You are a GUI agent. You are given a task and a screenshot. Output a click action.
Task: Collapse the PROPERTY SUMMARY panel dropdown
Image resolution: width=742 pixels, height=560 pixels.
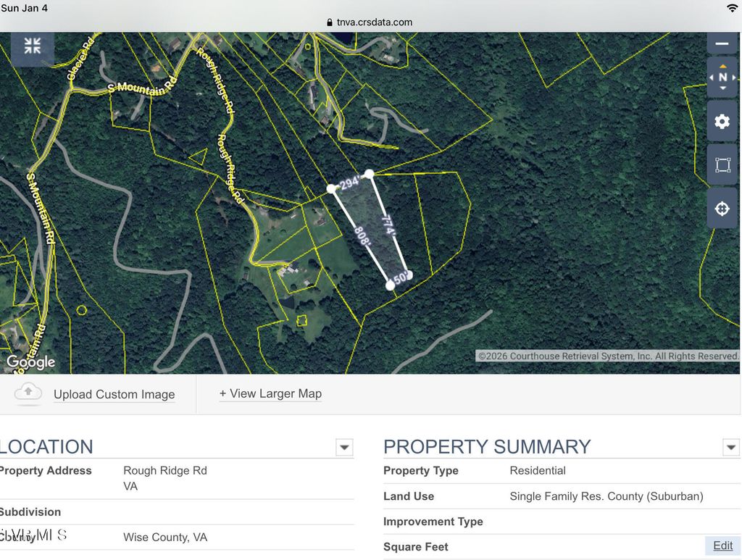click(730, 447)
